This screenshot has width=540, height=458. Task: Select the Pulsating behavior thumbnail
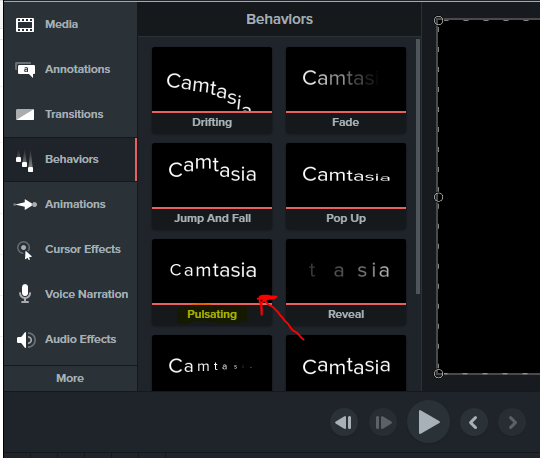pos(212,271)
